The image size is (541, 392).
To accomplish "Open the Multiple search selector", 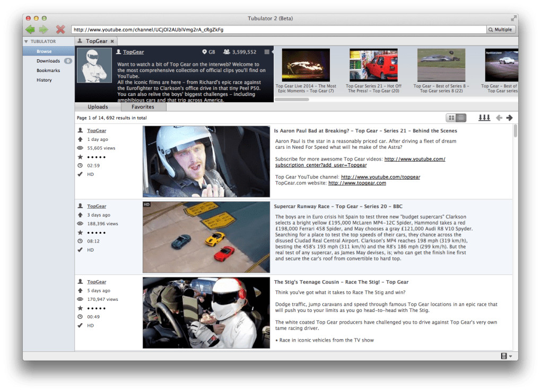I will pos(501,30).
